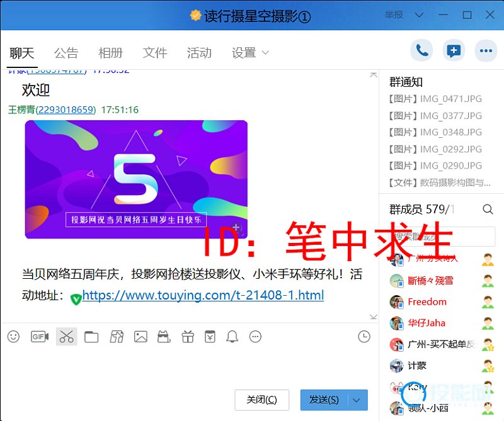504x421 pixels.
Task: Open notice IMG_0471.JPG
Action: (x=435, y=99)
